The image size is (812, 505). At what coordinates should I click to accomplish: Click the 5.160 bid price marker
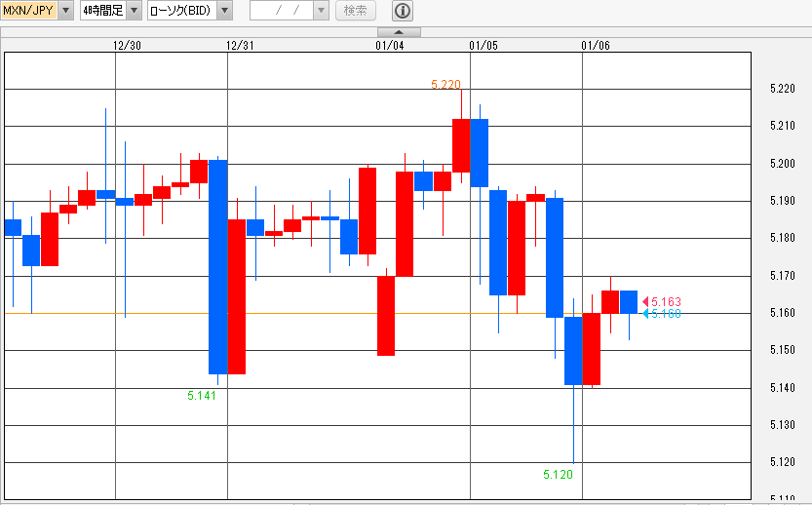[662, 313]
